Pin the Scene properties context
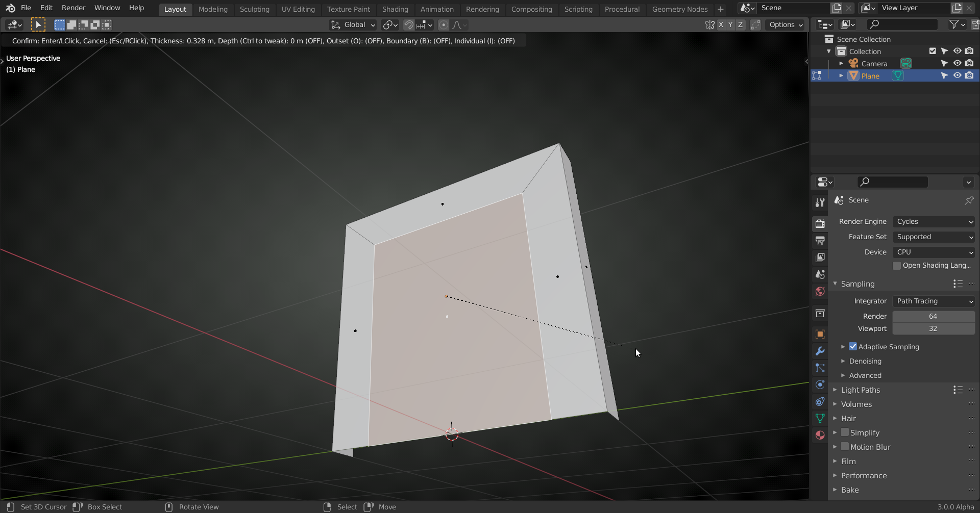 (x=969, y=200)
